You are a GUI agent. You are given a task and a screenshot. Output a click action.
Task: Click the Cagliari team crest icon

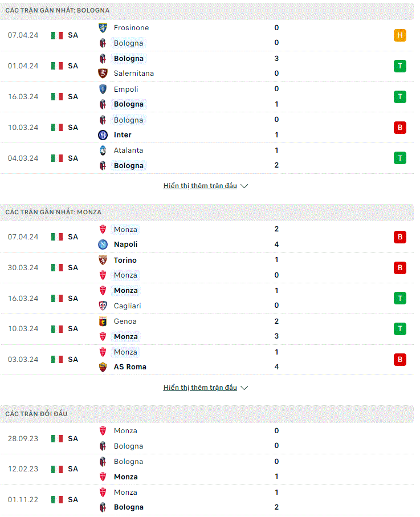pos(103,306)
